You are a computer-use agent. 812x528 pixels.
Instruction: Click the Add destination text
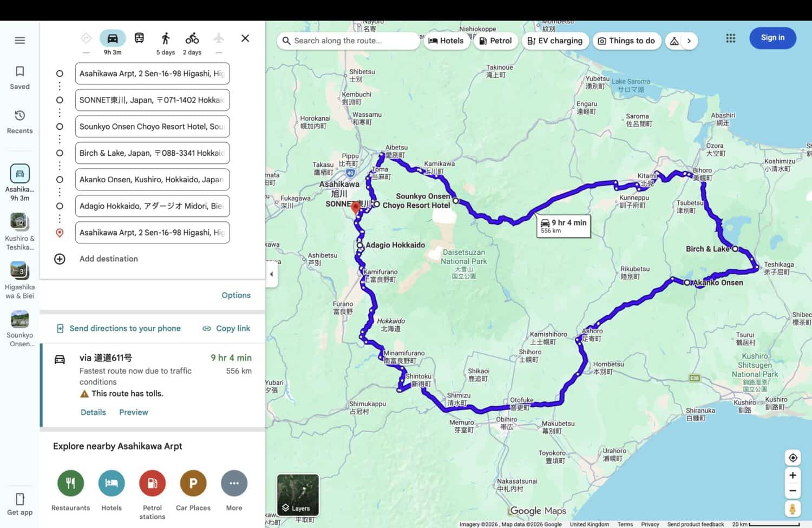(109, 259)
